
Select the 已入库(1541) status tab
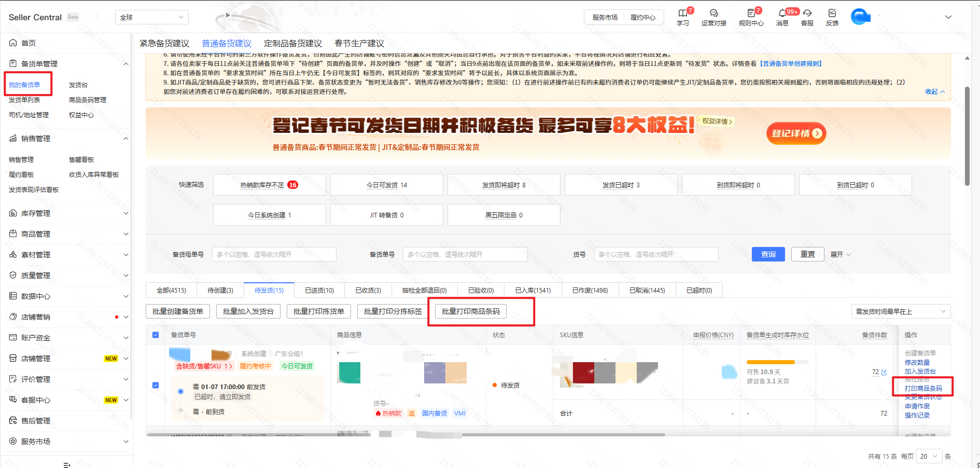[x=533, y=290]
